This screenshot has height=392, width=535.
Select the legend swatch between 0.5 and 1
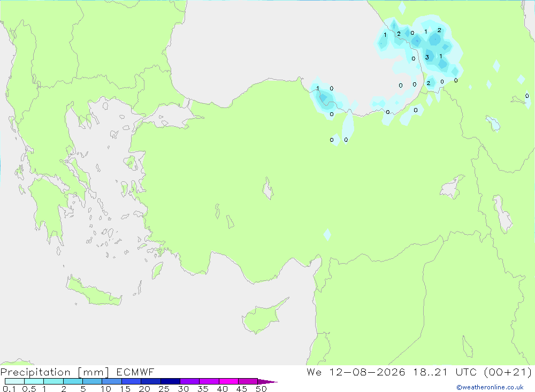point(34,381)
